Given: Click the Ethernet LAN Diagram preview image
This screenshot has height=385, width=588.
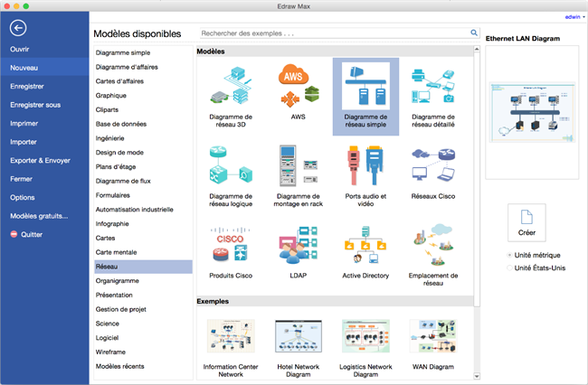Looking at the screenshot, I should 532,112.
